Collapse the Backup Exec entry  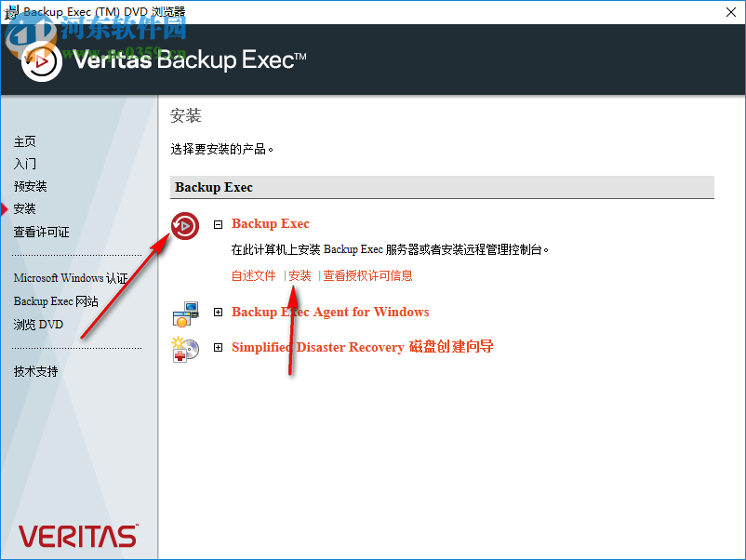point(218,224)
